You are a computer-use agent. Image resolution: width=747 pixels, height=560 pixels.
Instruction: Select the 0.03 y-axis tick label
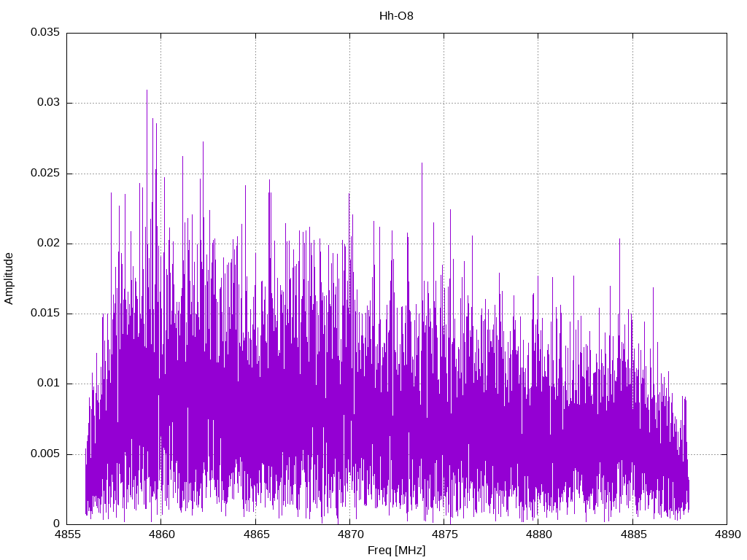47,103
